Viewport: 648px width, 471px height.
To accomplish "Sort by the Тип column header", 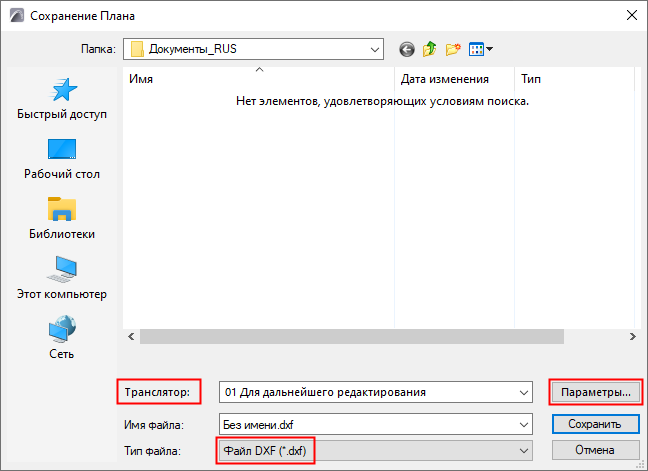I will [574, 78].
